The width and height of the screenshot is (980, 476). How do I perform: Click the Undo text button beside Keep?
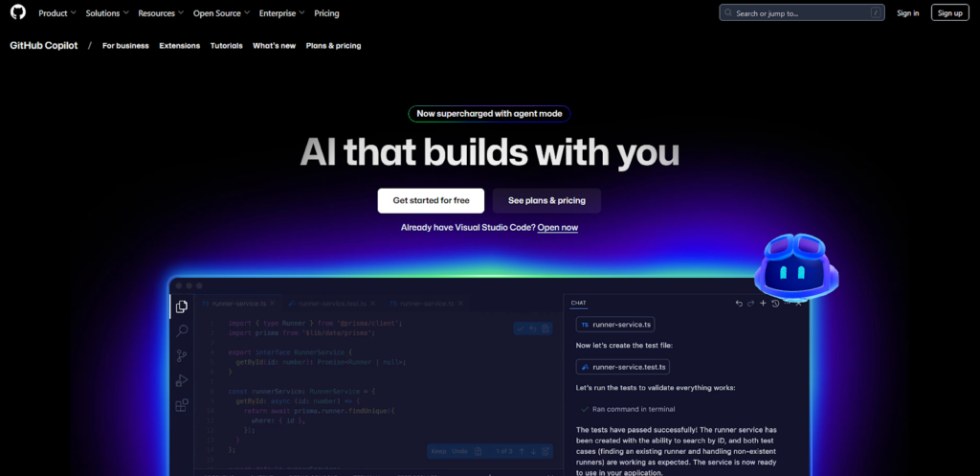[459, 451]
